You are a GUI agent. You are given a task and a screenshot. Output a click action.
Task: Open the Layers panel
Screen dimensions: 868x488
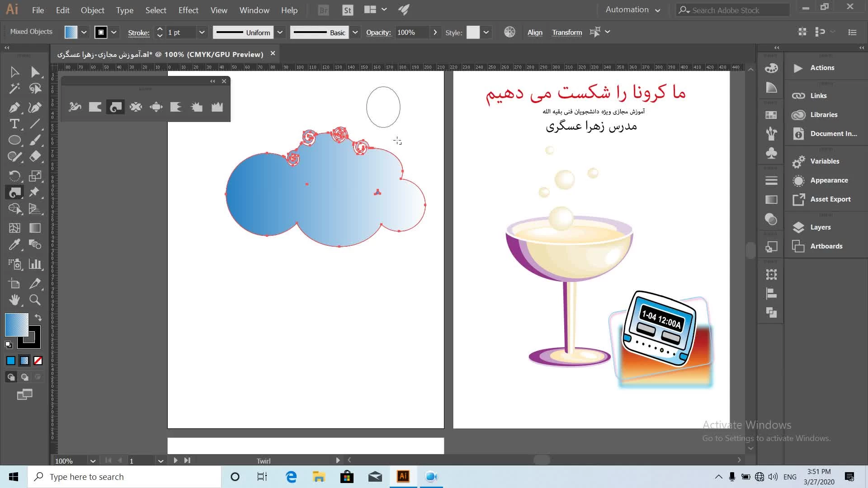820,227
